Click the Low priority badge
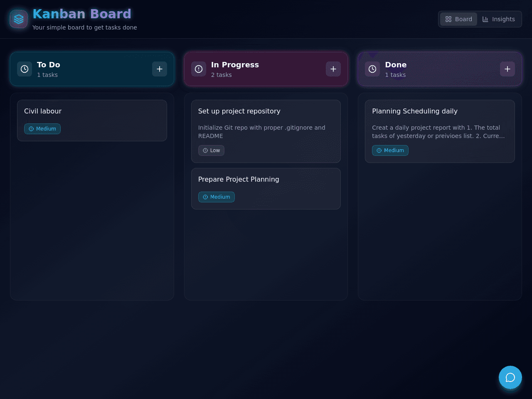This screenshot has height=399, width=532. click(211, 150)
